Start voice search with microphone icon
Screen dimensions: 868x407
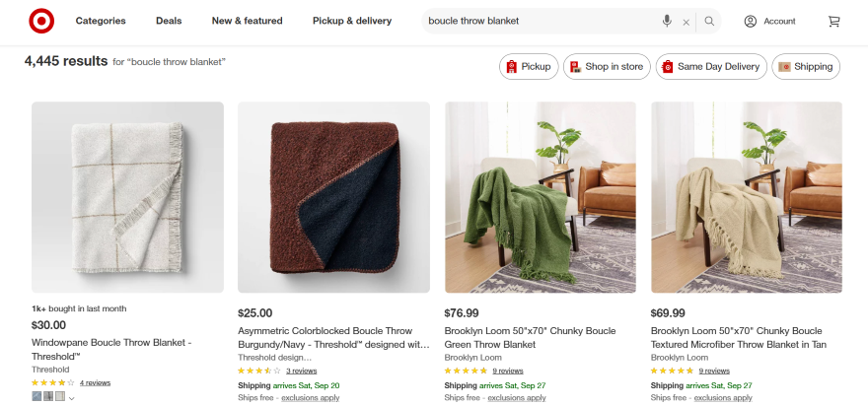click(668, 21)
